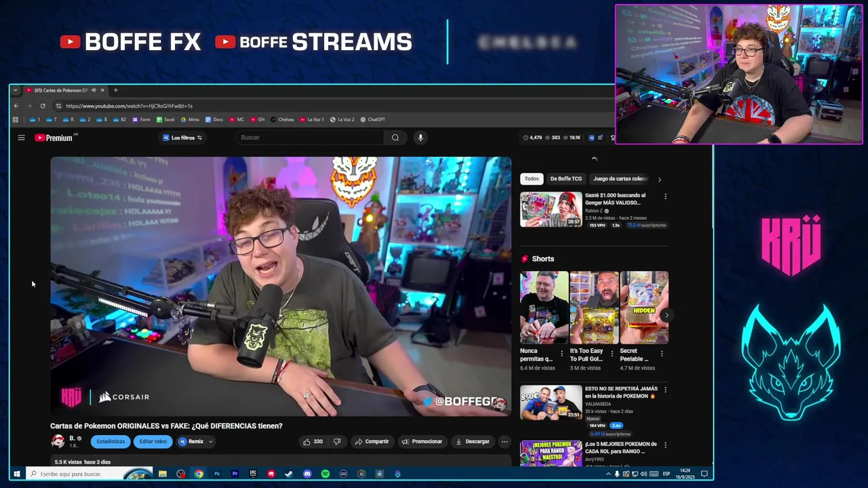Click the Editar video button
The height and width of the screenshot is (488, 868).
(153, 441)
